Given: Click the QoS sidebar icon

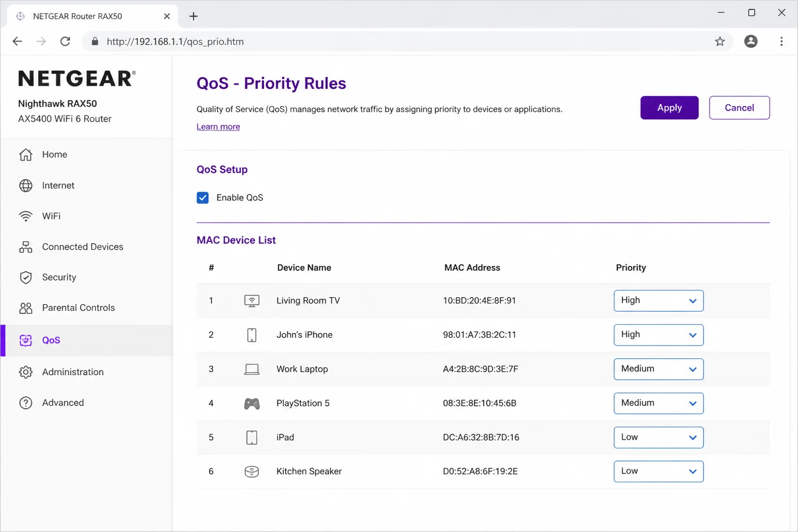Looking at the screenshot, I should point(25,340).
